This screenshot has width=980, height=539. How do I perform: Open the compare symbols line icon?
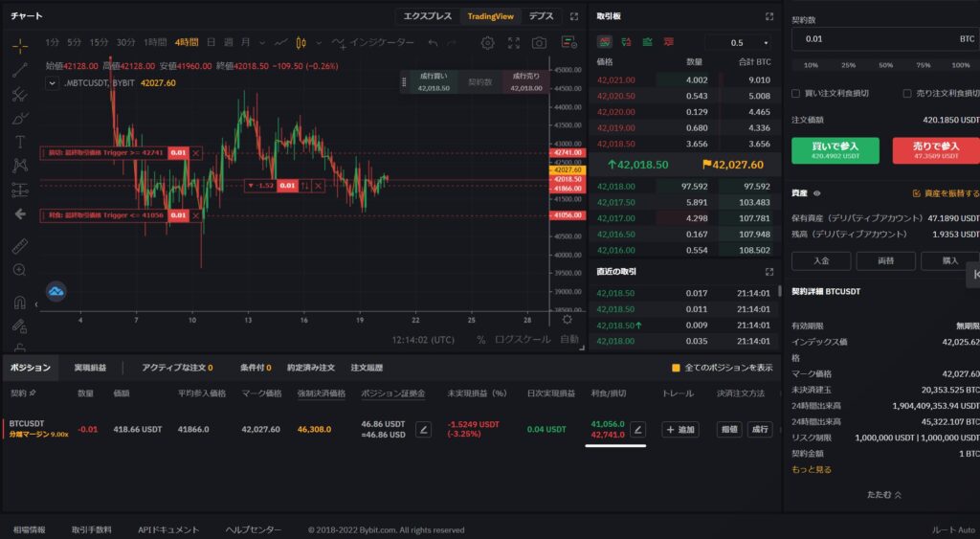pyautogui.click(x=281, y=42)
